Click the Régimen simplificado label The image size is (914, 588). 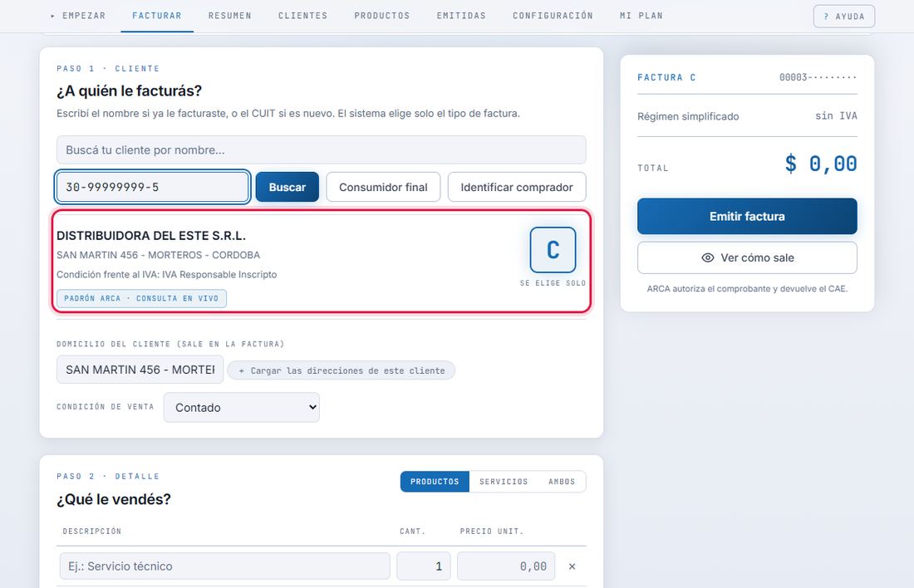click(x=688, y=116)
